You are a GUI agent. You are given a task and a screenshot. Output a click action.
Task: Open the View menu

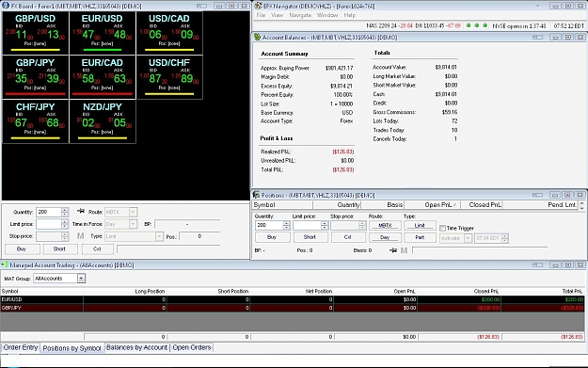277,15
